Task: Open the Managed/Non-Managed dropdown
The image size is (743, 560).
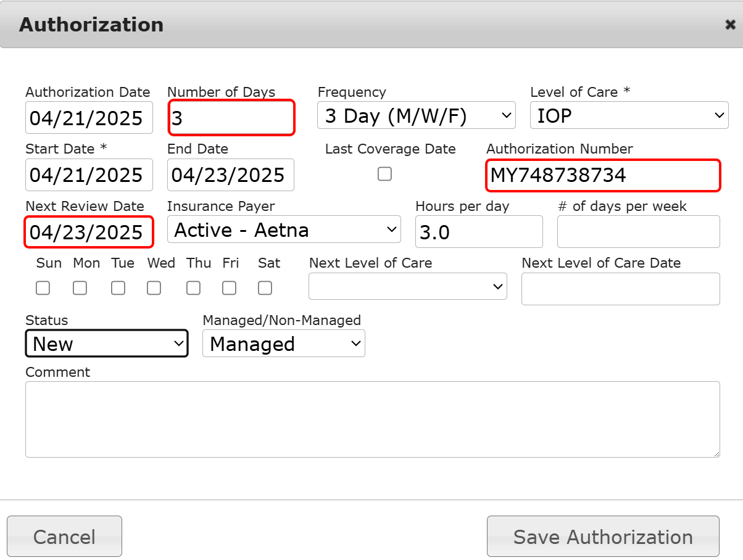Action: pyautogui.click(x=284, y=344)
